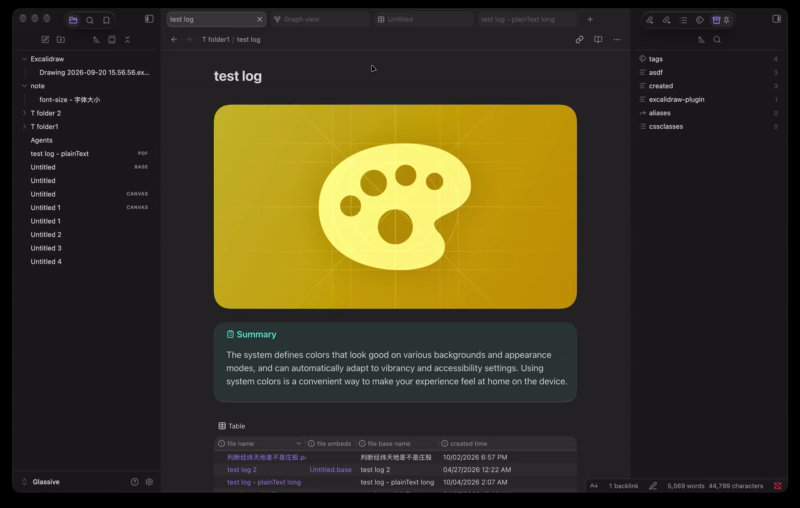Open test log - plainText long table link

[x=264, y=482]
